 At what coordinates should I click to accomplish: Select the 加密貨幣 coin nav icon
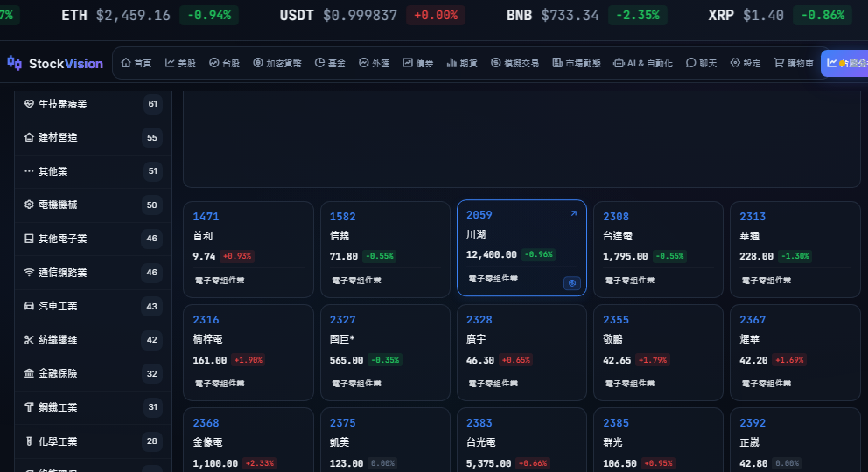pyautogui.click(x=258, y=63)
